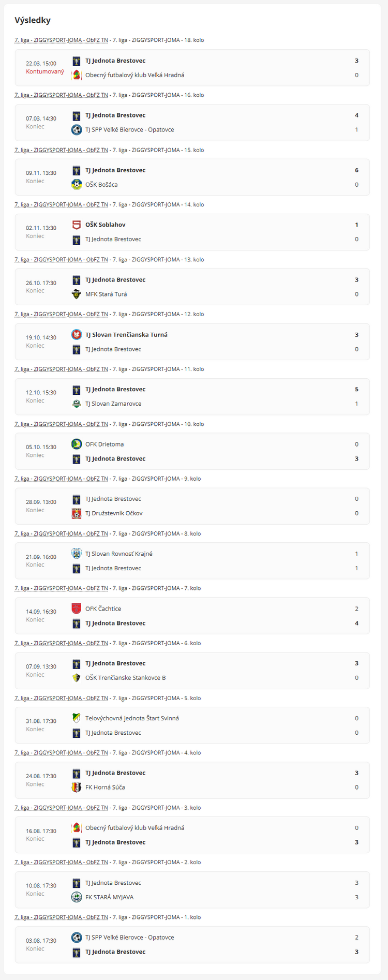Click the OFK Drietoma club crest
The height and width of the screenshot is (980, 388).
point(77,444)
